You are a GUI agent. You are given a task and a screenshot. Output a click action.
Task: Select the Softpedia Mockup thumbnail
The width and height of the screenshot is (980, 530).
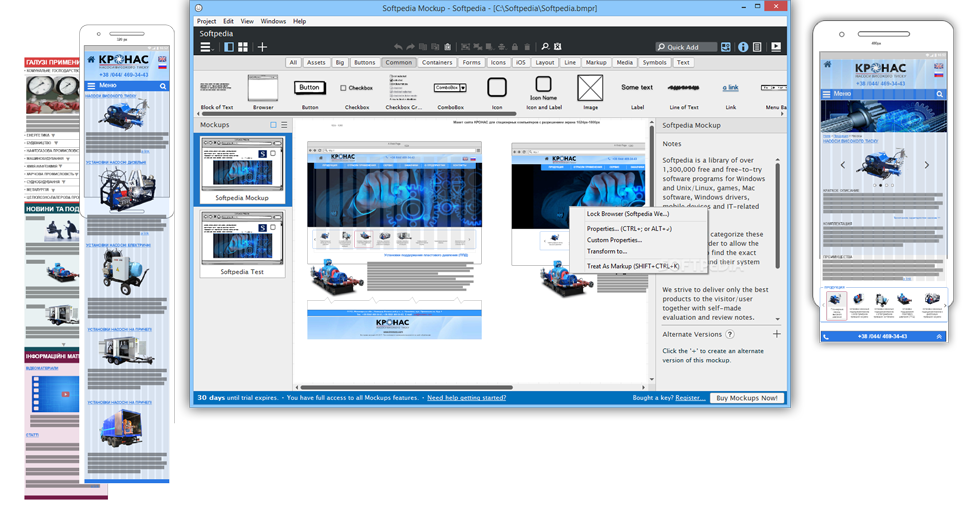coord(242,169)
